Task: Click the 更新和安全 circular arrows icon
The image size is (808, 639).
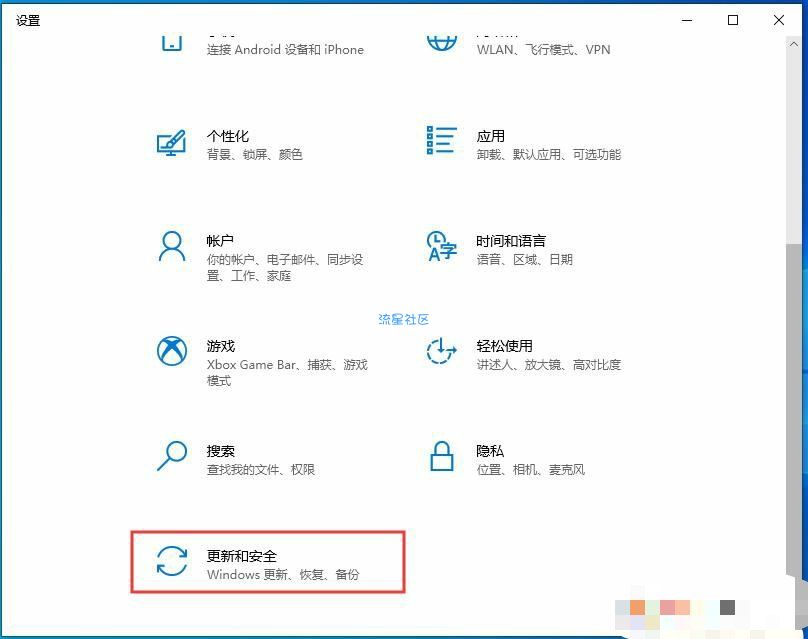Action: (172, 561)
